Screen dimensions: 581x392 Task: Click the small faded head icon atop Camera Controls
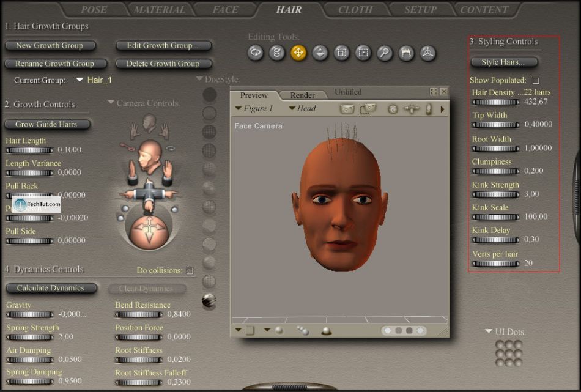(x=149, y=124)
